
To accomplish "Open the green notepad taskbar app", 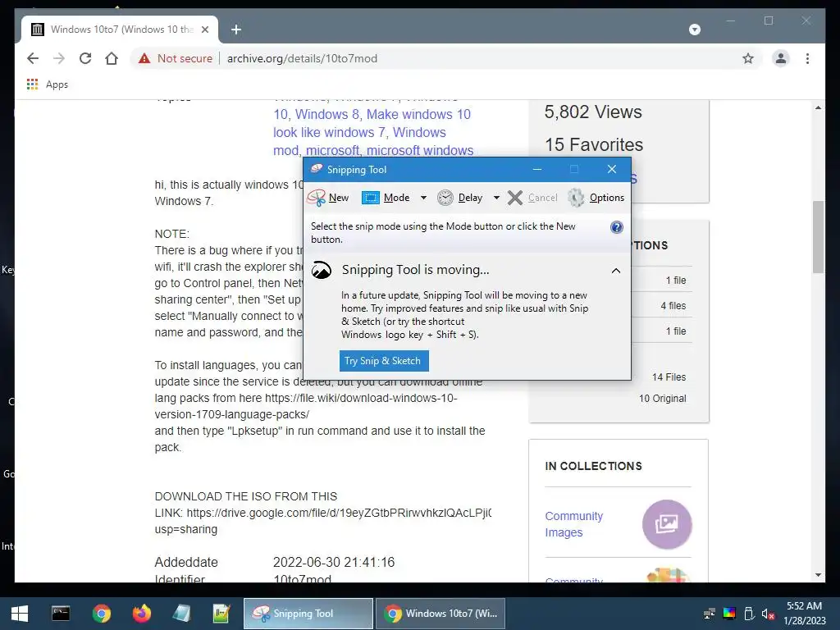I will [x=221, y=614].
